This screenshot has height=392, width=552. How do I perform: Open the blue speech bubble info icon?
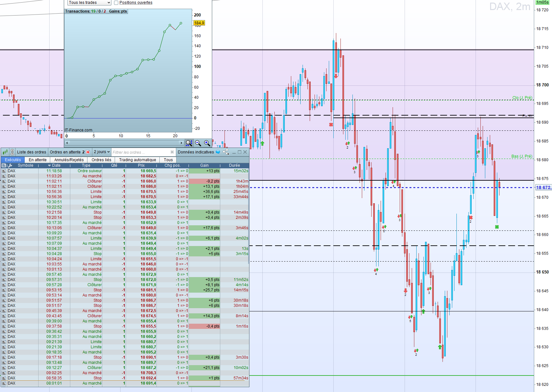coord(218,152)
